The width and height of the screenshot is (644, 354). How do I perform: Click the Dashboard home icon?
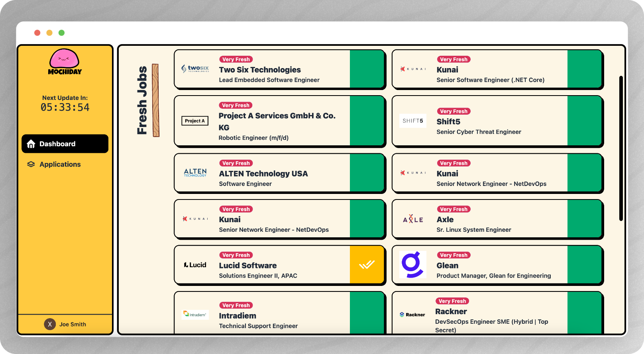click(31, 144)
